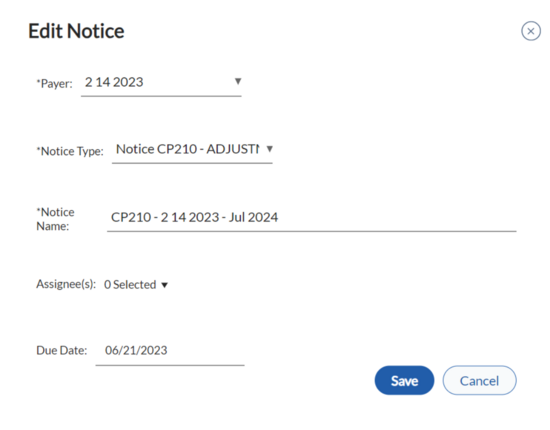
Task: Expand the Payer dropdown arrow
Action: pyautogui.click(x=238, y=81)
